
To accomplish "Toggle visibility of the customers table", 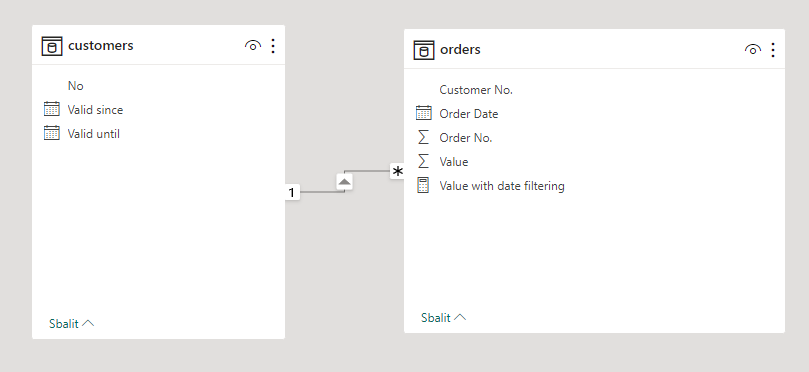I will [x=253, y=46].
